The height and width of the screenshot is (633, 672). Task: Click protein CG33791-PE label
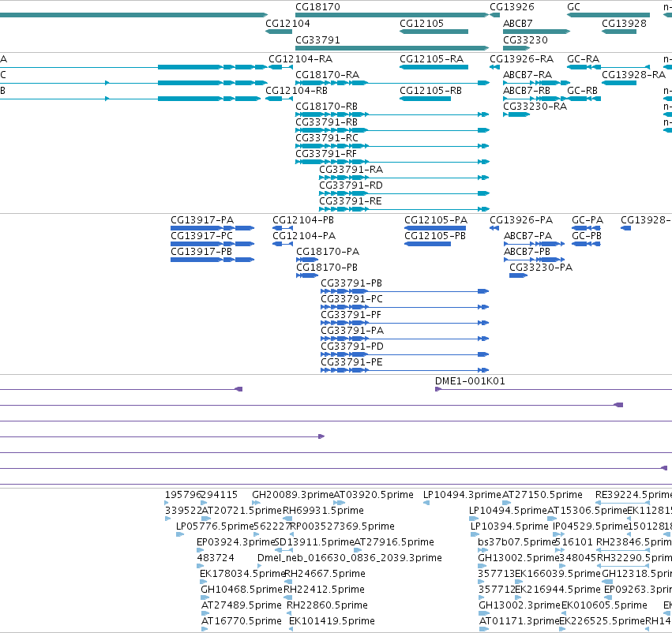[x=351, y=362]
